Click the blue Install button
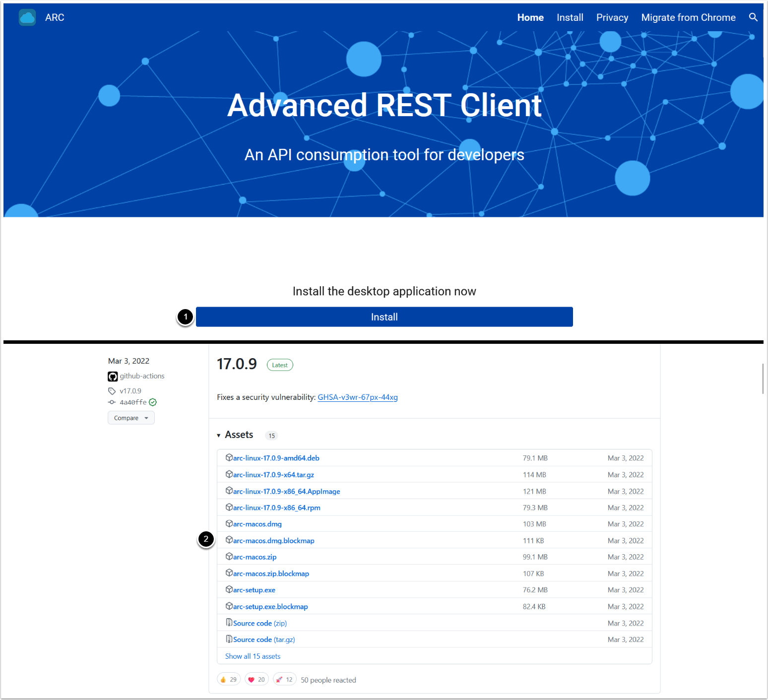The height and width of the screenshot is (700, 768). click(384, 317)
